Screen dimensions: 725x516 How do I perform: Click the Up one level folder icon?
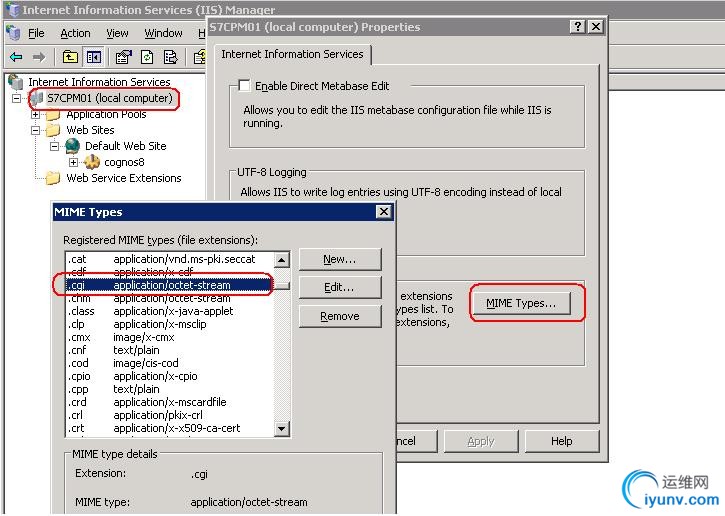(70, 57)
